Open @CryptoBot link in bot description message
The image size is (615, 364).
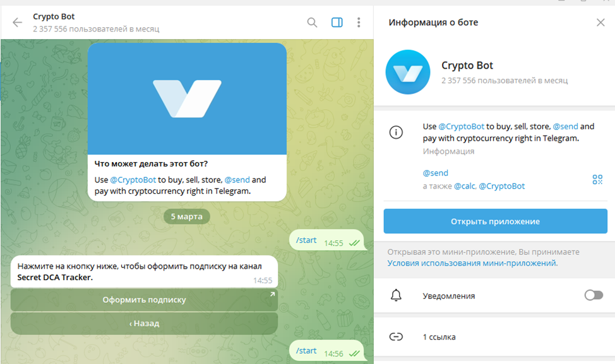(x=133, y=180)
